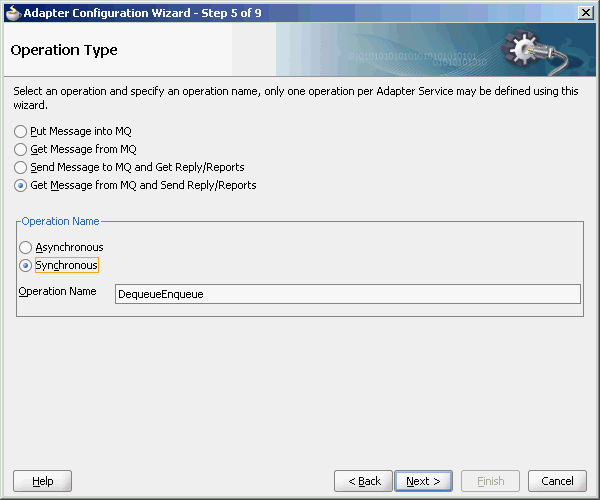Click the Operation Name field label

[57, 291]
